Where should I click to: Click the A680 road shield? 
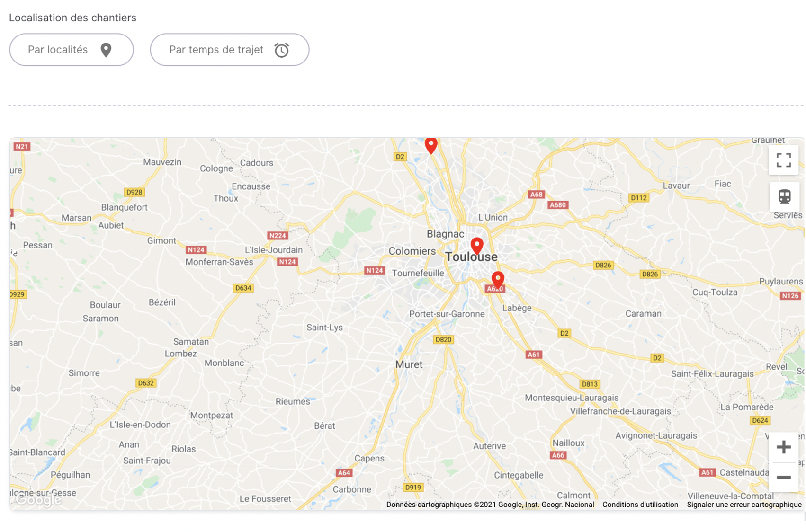coord(557,205)
